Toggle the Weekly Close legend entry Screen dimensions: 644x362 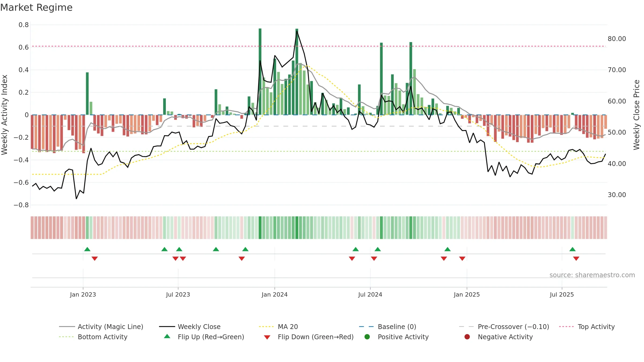[190, 327]
